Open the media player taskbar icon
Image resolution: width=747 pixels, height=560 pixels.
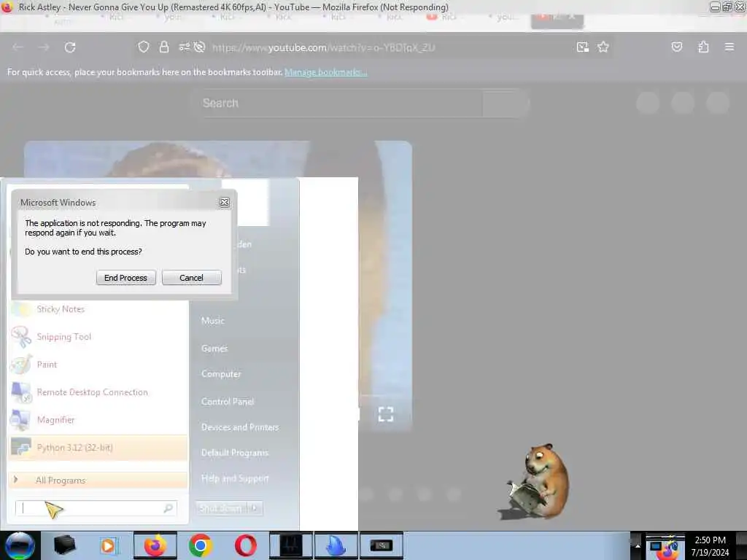coord(108,545)
